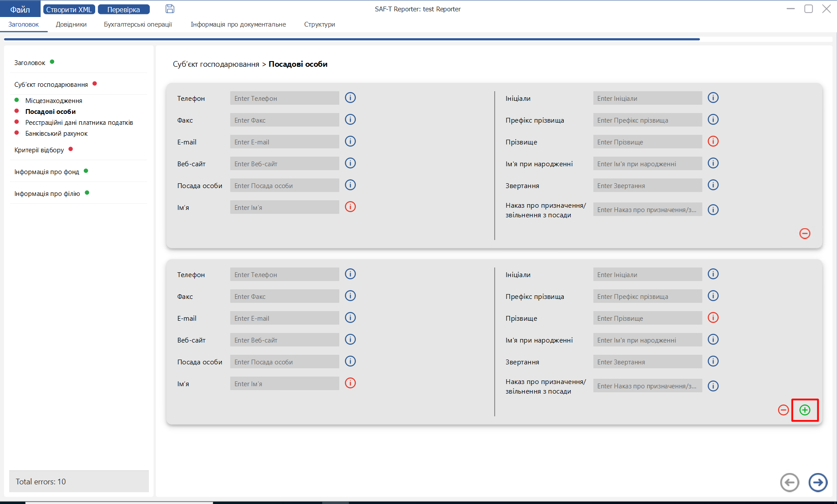Image resolution: width=837 pixels, height=504 pixels.
Task: Click info icon beside first card's Ініціали field
Action: (713, 98)
